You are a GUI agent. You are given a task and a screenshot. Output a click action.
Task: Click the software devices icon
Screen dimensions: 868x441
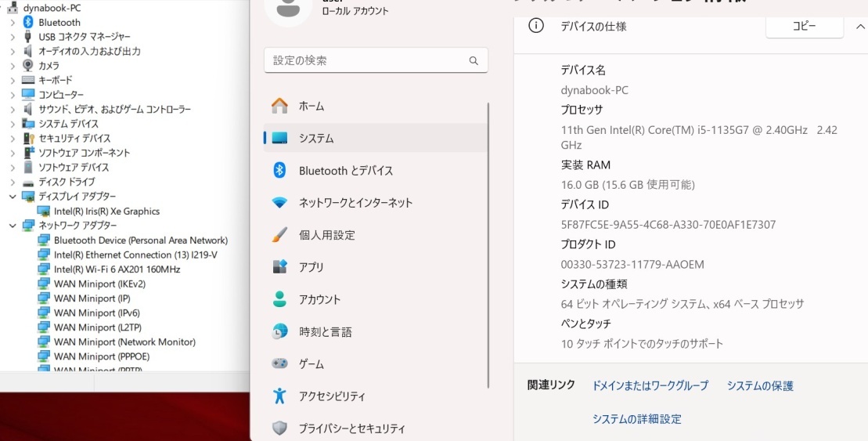pos(27,167)
